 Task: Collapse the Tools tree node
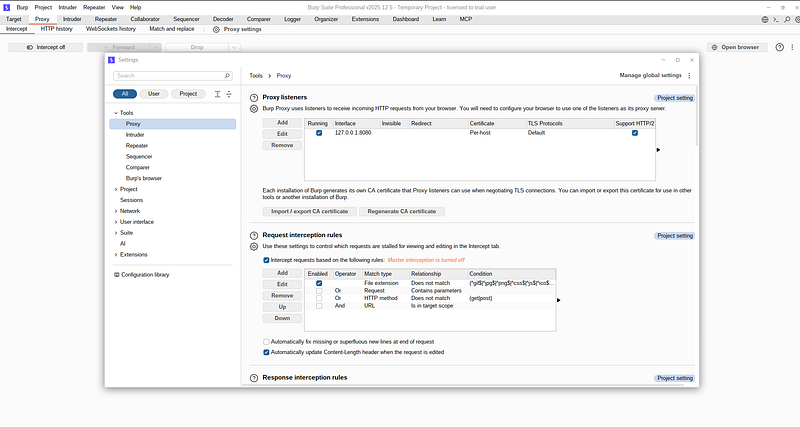click(116, 113)
